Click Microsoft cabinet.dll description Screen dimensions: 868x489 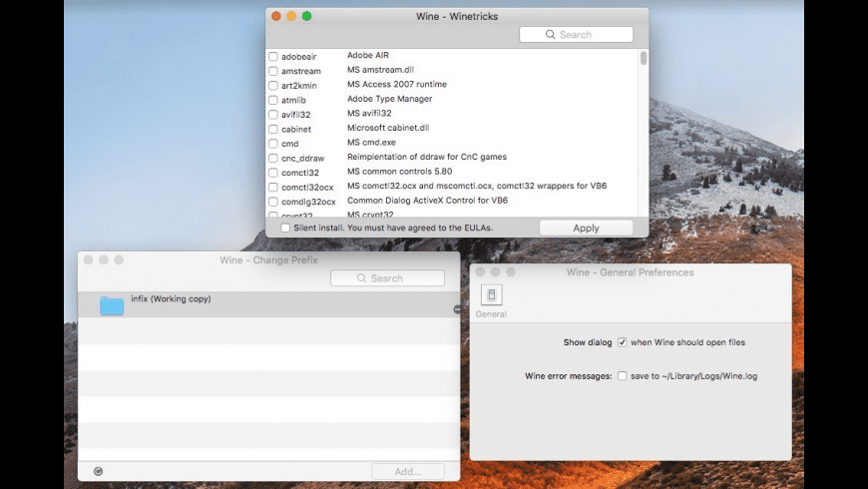tap(388, 128)
